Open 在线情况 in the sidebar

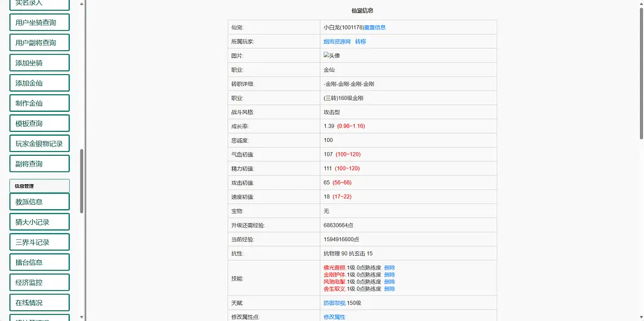pos(40,303)
